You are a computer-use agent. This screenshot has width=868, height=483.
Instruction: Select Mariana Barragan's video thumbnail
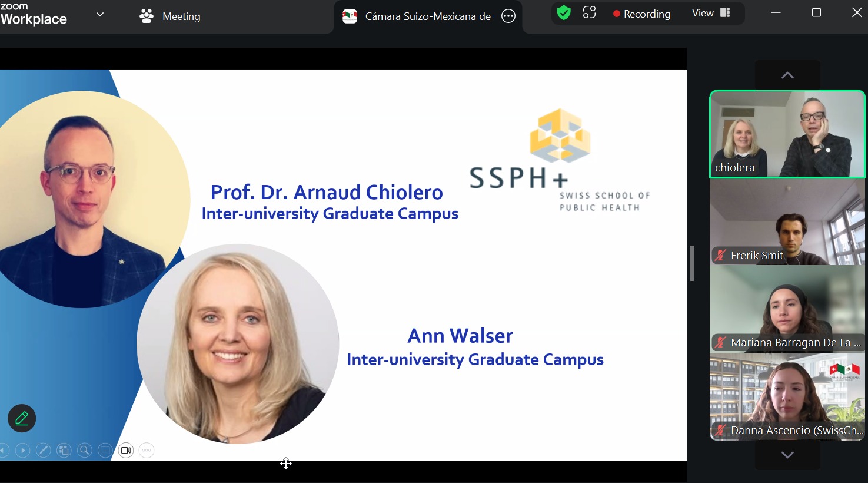(x=787, y=309)
